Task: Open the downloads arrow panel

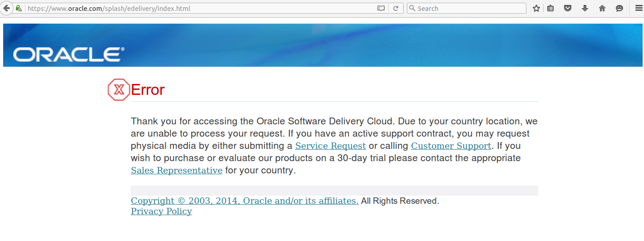Action: click(585, 8)
